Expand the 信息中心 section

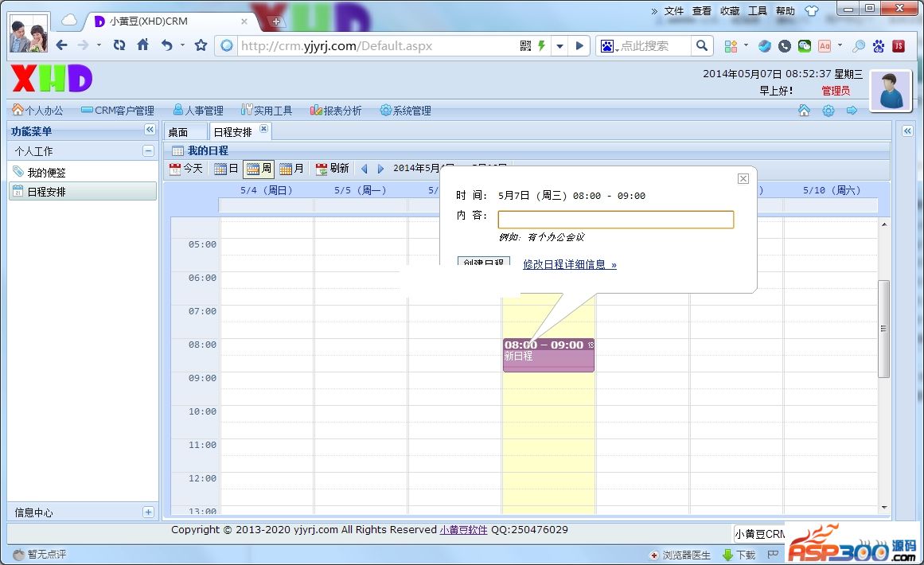coord(148,512)
